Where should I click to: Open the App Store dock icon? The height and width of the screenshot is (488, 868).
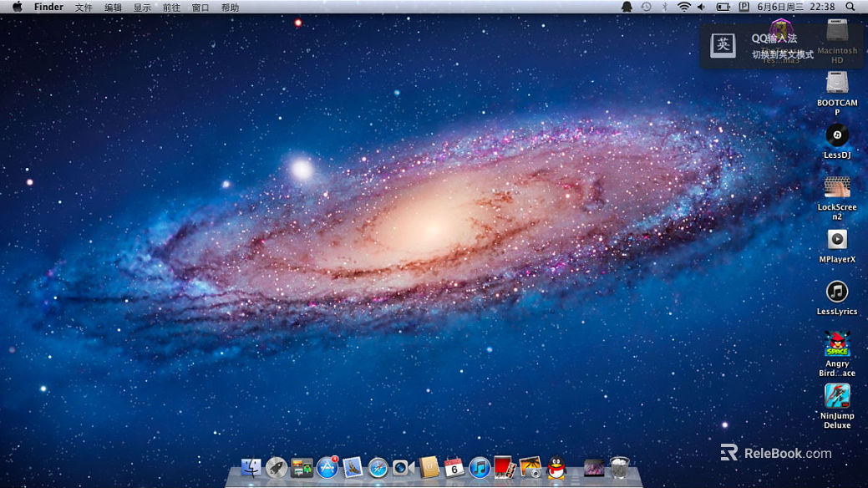(x=327, y=468)
